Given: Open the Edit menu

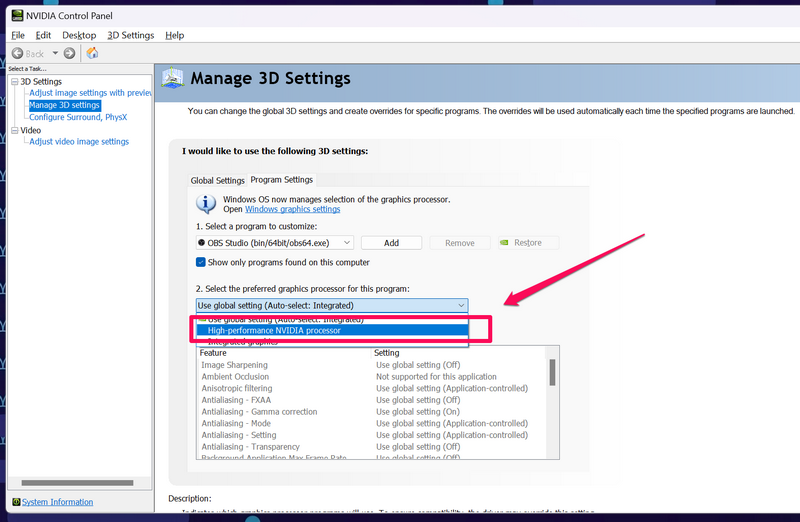Looking at the screenshot, I should pyautogui.click(x=43, y=35).
